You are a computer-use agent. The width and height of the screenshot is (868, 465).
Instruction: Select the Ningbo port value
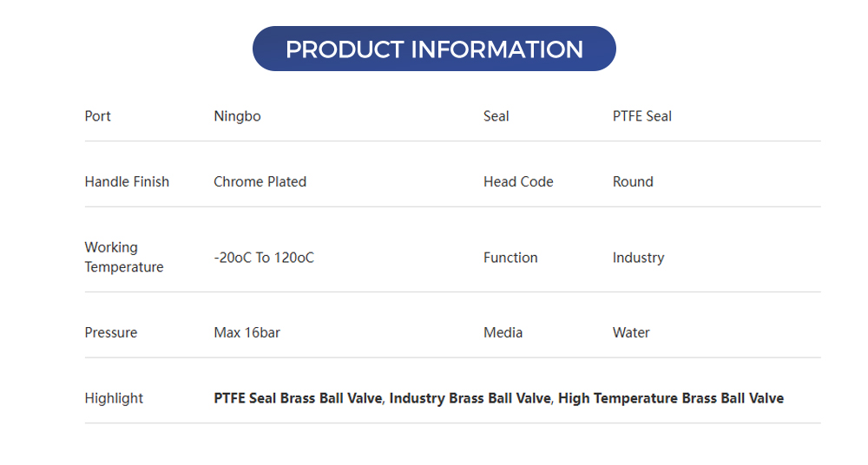237,116
